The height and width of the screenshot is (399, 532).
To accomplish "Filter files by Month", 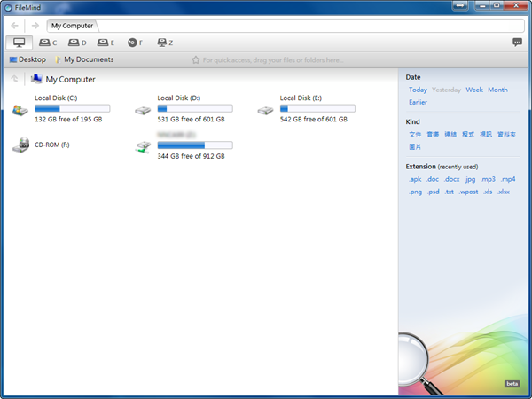I will coord(497,90).
